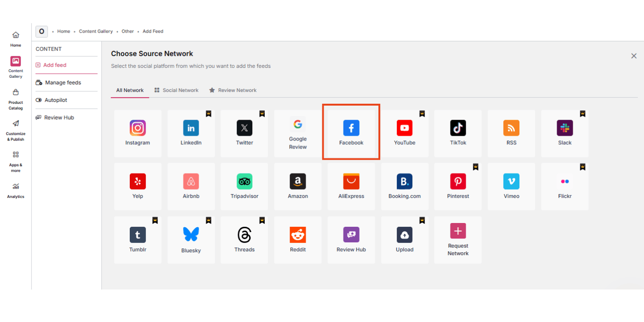Screen dimensions: 644x322
Task: Open Content Gallery in the sidebar
Action: click(x=16, y=67)
